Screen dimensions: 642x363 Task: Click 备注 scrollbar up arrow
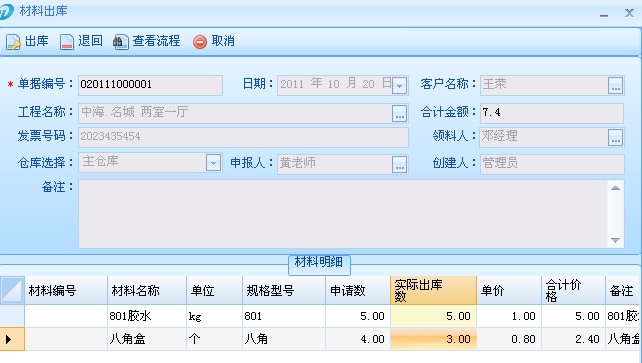click(x=615, y=188)
